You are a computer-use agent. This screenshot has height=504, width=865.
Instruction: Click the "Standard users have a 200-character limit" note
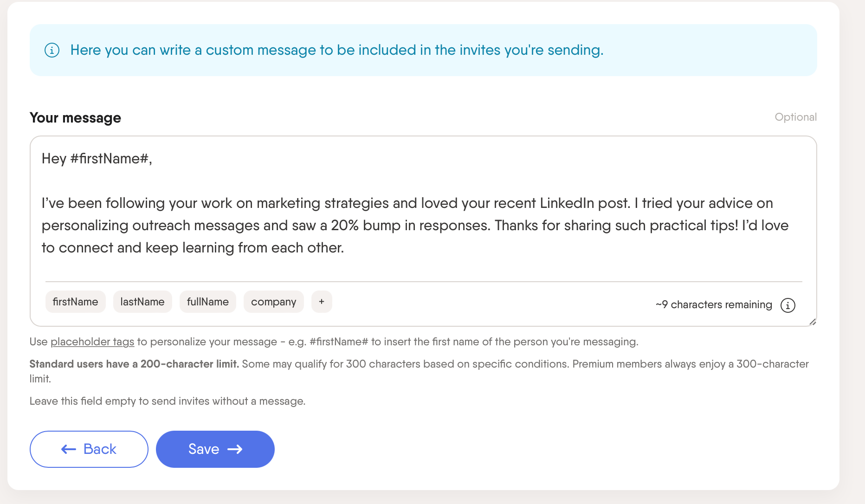coord(134,364)
